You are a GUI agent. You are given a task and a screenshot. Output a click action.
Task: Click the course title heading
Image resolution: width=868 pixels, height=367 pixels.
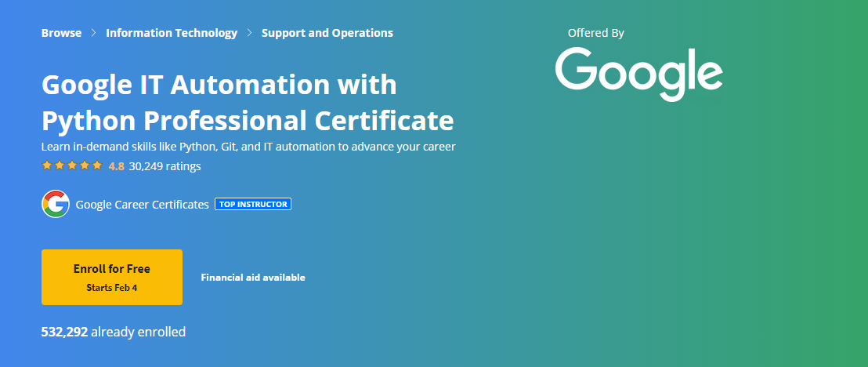point(248,103)
